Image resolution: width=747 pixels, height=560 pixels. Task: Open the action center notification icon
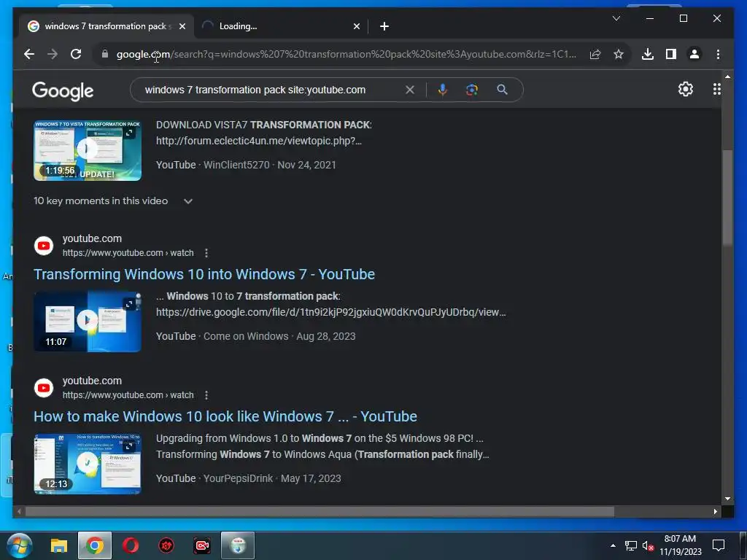[719, 545]
